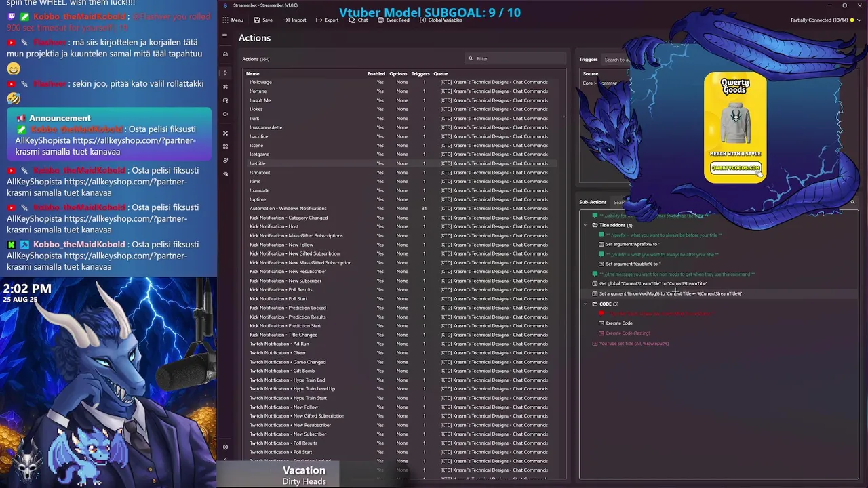Select 'Twitch Notification - Hype Train End' action
The height and width of the screenshot is (488, 868).
[400, 380]
